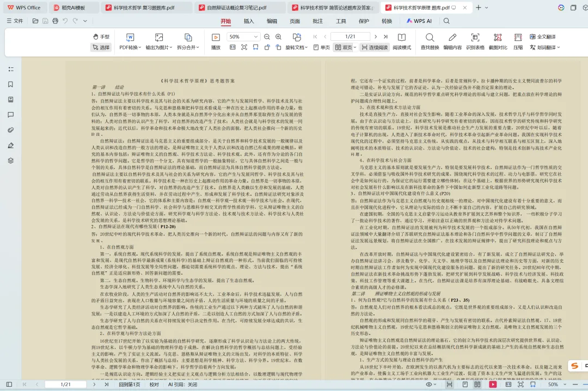The width and height of the screenshot is (588, 391).
Task: Toggle 连续阅读 continuous reading
Action: pos(375,47)
